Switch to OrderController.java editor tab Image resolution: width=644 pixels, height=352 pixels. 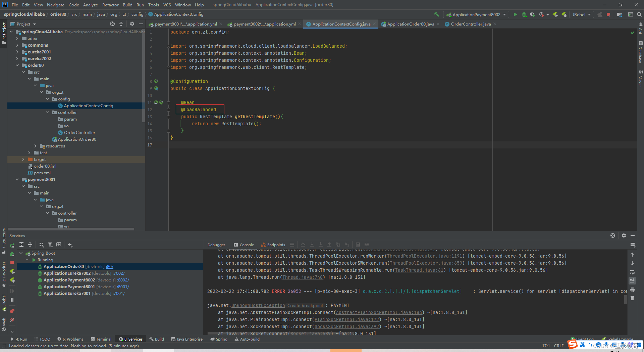click(x=471, y=24)
